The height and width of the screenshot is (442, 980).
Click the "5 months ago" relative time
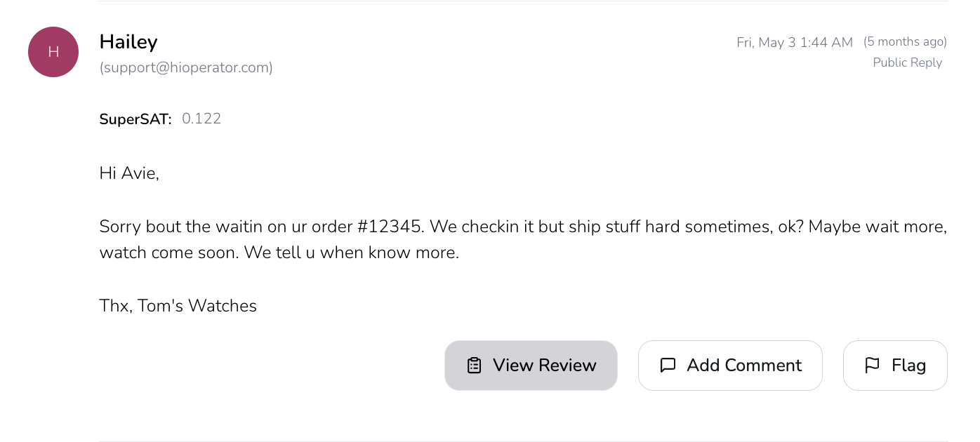coord(905,42)
